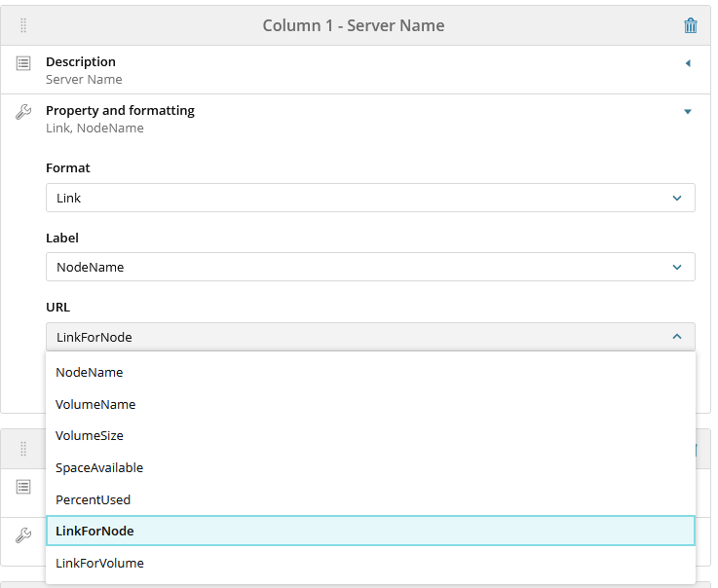This screenshot has width=718, height=588.
Task: Select the highlighted LinkForNode option
Action: pos(94,531)
